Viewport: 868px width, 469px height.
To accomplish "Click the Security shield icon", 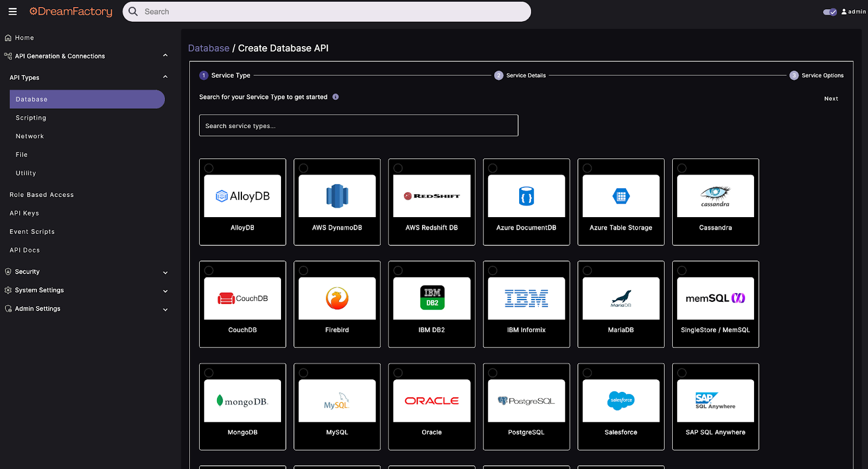I will click(x=8, y=271).
